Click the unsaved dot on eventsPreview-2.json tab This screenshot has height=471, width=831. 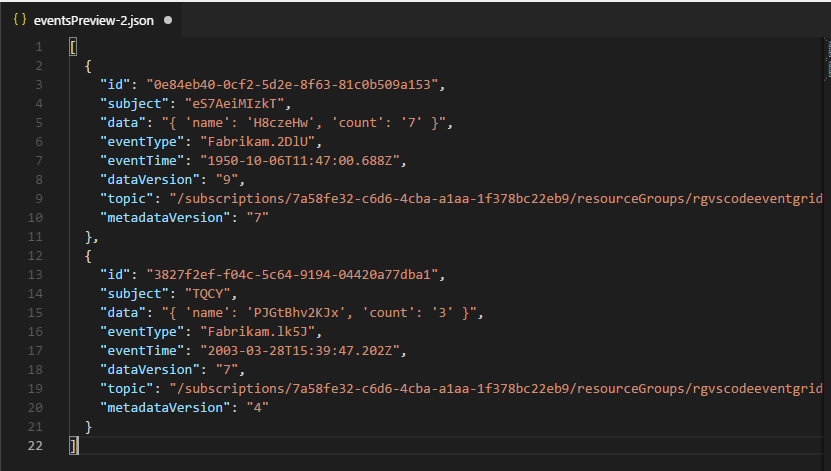pos(166,19)
